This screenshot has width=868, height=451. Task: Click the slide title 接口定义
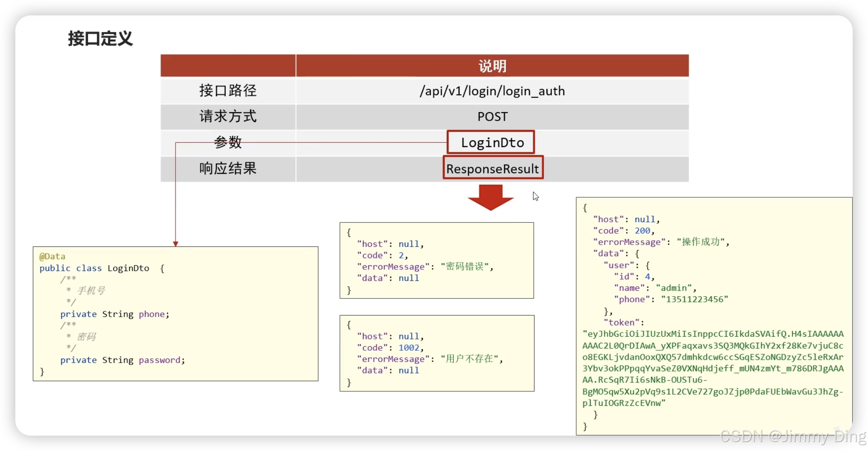click(101, 39)
